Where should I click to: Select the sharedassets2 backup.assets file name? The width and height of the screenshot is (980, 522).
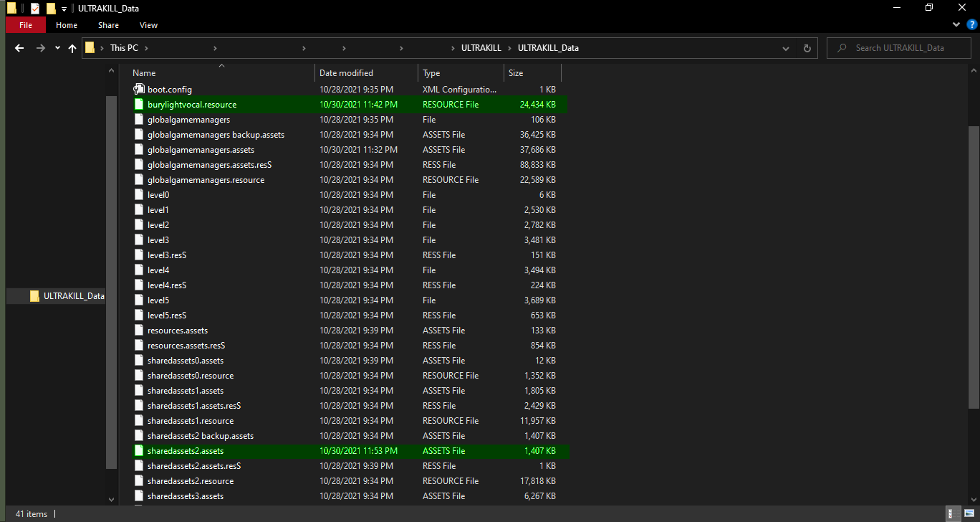point(201,436)
